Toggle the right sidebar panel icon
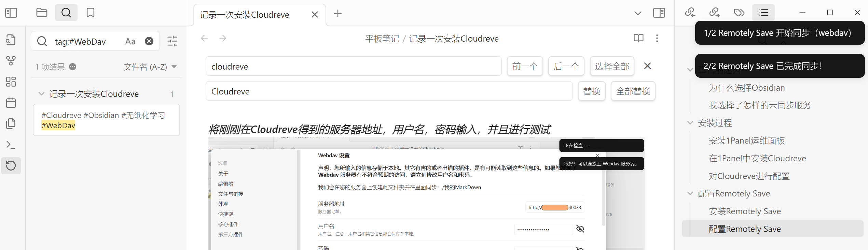Image resolution: width=868 pixels, height=250 pixels. tap(659, 13)
